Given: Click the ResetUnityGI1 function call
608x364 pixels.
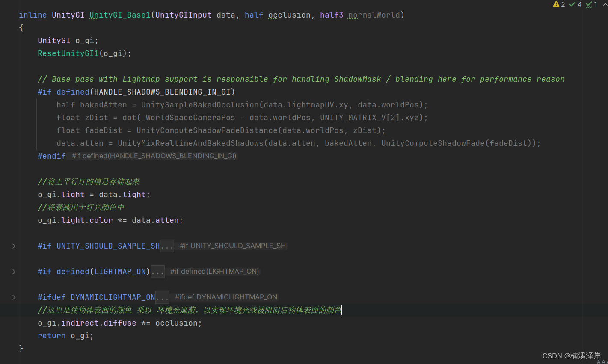Looking at the screenshot, I should click(68, 53).
